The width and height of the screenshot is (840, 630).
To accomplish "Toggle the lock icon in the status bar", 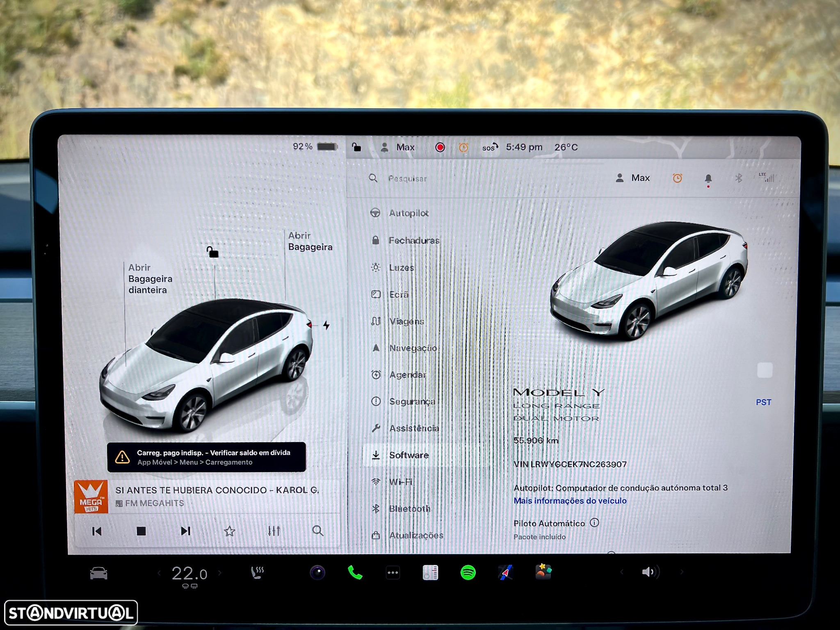I will click(x=356, y=147).
